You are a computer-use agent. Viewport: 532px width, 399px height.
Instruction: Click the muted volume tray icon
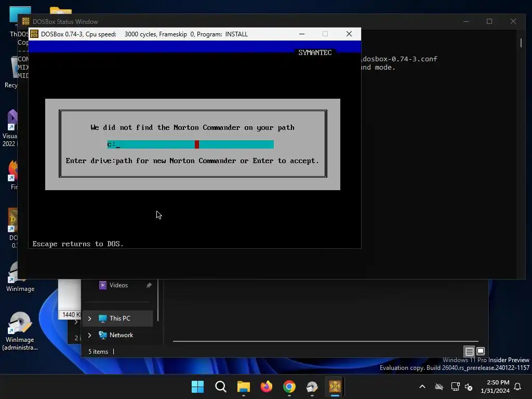coord(469,387)
